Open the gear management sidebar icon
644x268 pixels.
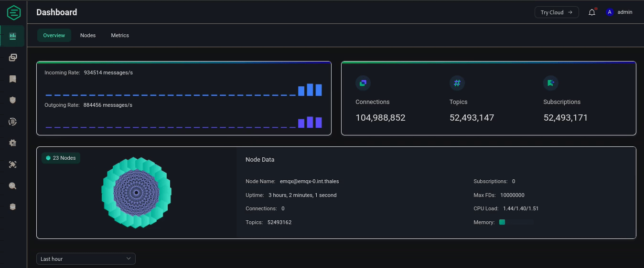(x=13, y=143)
